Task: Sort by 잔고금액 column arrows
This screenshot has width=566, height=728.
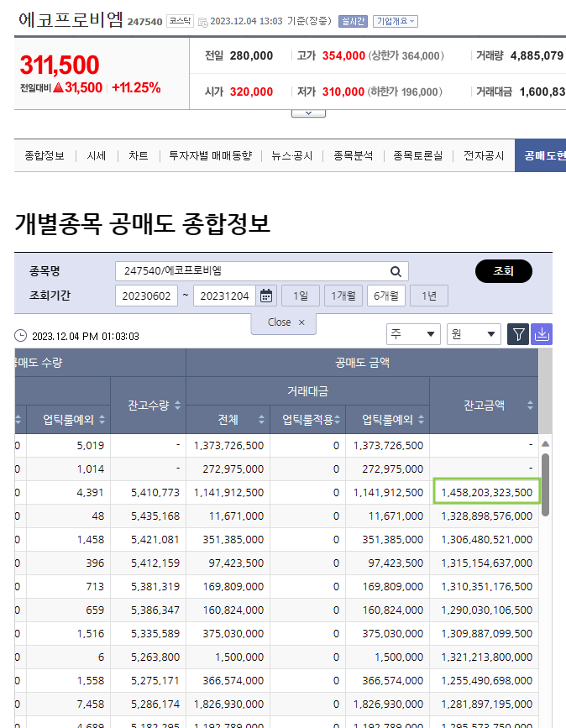Action: (x=530, y=405)
